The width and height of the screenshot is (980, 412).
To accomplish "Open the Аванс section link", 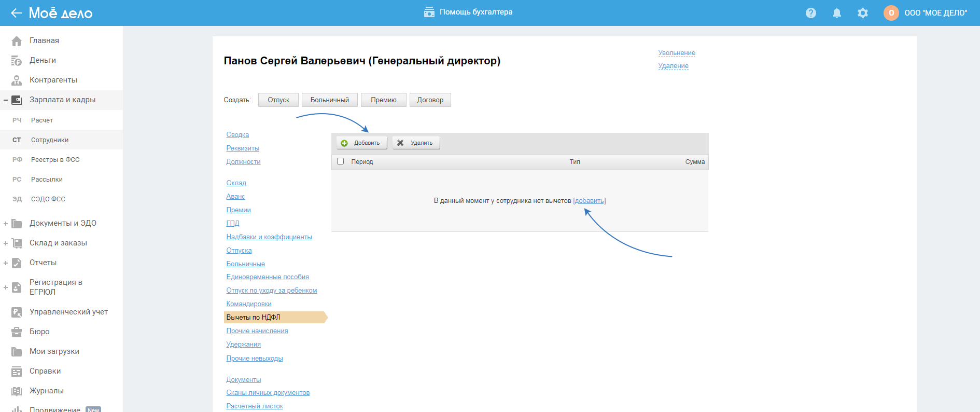I will coord(235,196).
